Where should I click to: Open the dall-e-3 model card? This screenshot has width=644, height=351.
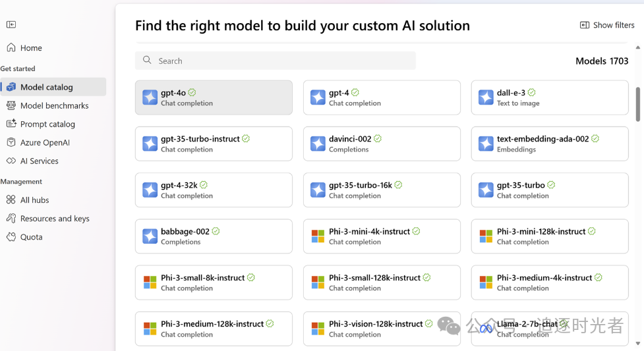coord(550,97)
